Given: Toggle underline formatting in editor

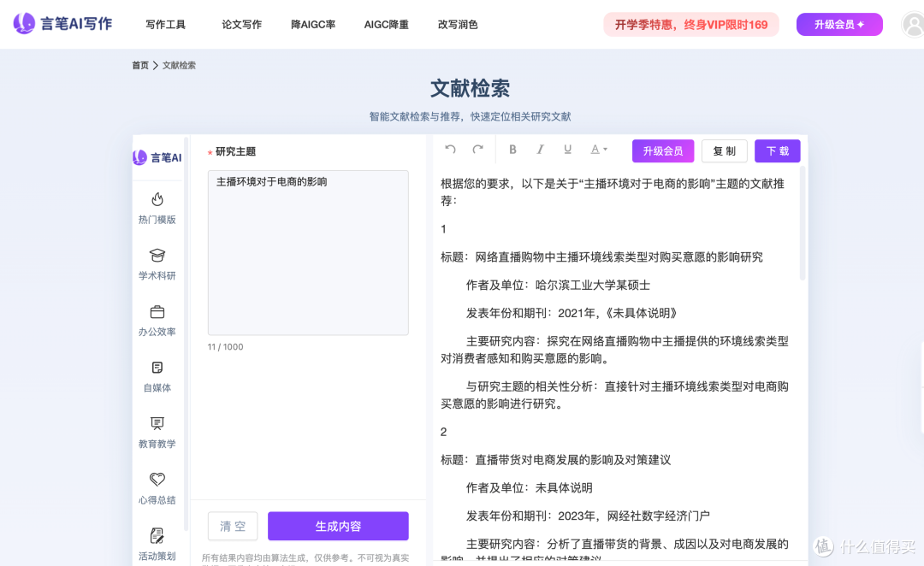Looking at the screenshot, I should coord(567,150).
